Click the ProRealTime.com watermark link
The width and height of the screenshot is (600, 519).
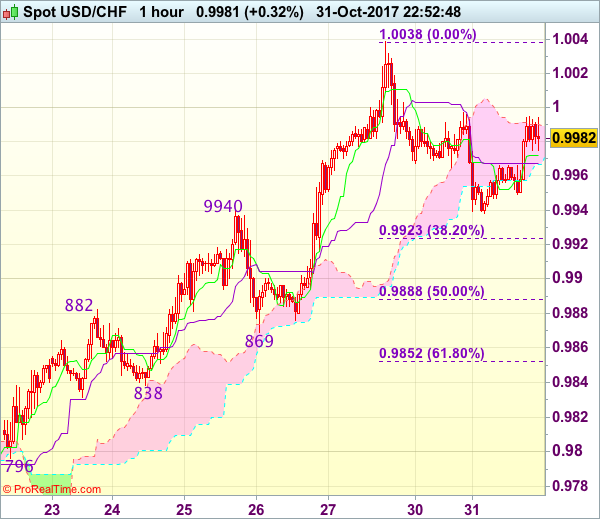(52, 489)
